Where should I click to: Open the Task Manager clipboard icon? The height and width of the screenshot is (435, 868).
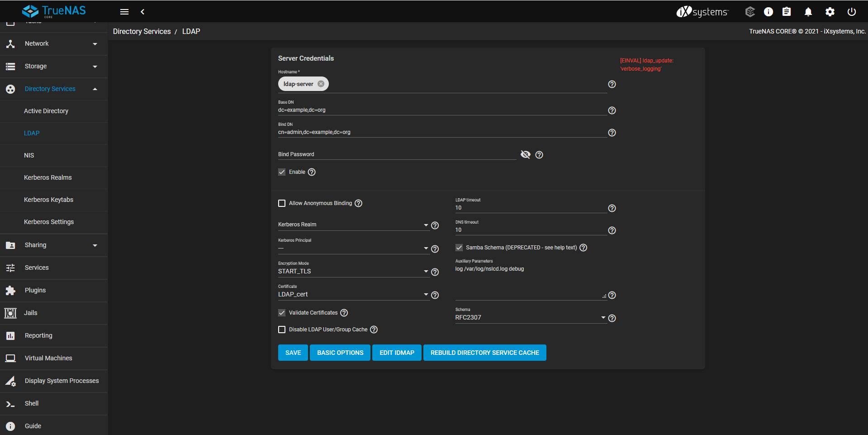787,12
